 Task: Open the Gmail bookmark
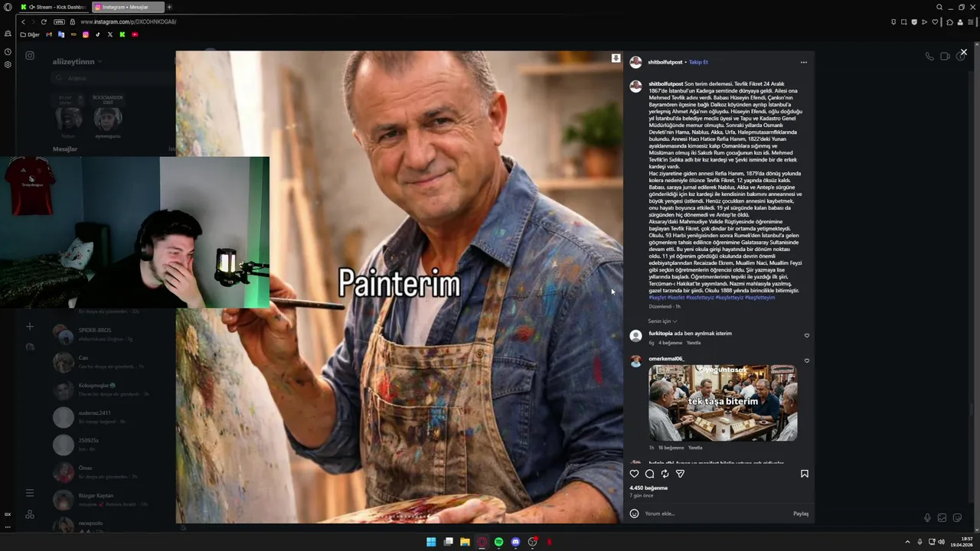click(50, 34)
